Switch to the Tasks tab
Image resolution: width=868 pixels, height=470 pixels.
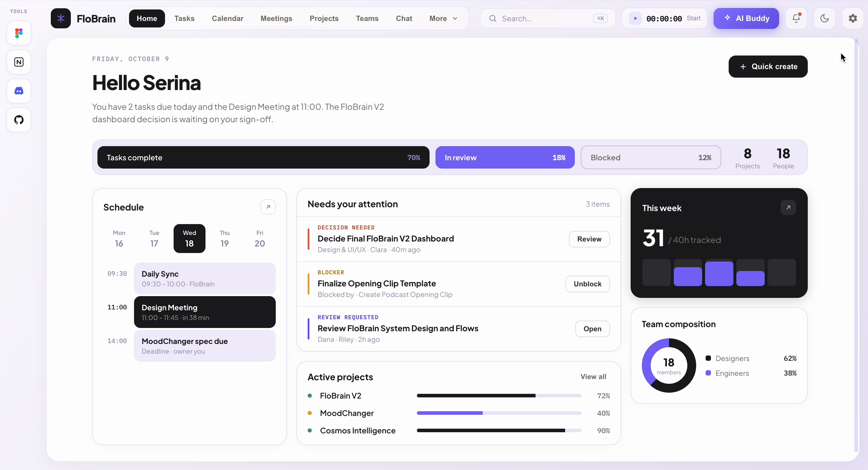(x=184, y=18)
